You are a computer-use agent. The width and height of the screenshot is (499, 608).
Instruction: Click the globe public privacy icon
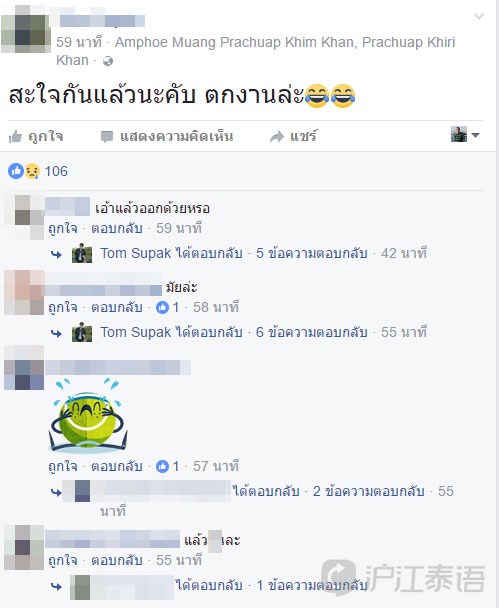tap(108, 61)
